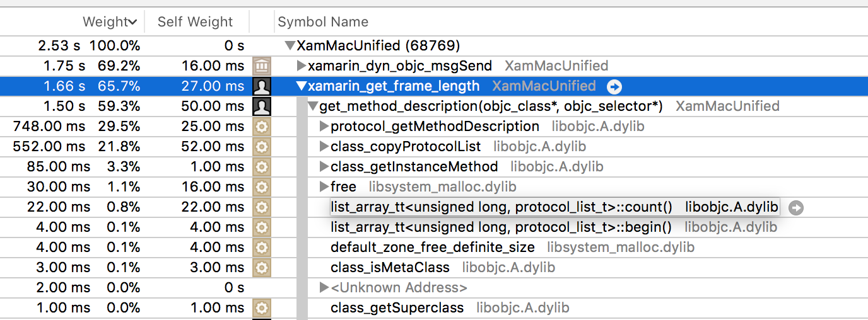Click gear icon on protocol_getMethodDescription row
868x320 pixels.
coord(261,127)
